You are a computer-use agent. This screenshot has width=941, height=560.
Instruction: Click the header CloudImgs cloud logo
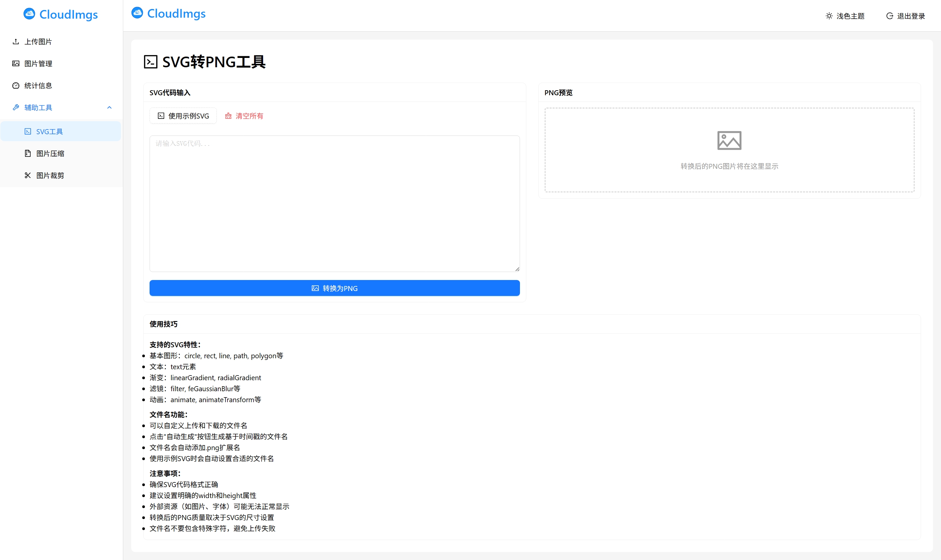(137, 13)
